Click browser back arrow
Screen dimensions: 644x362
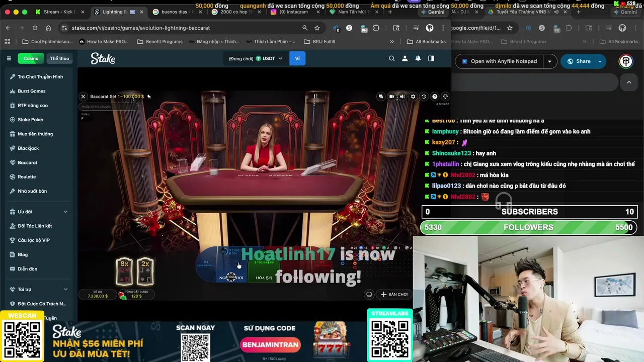(x=8, y=28)
